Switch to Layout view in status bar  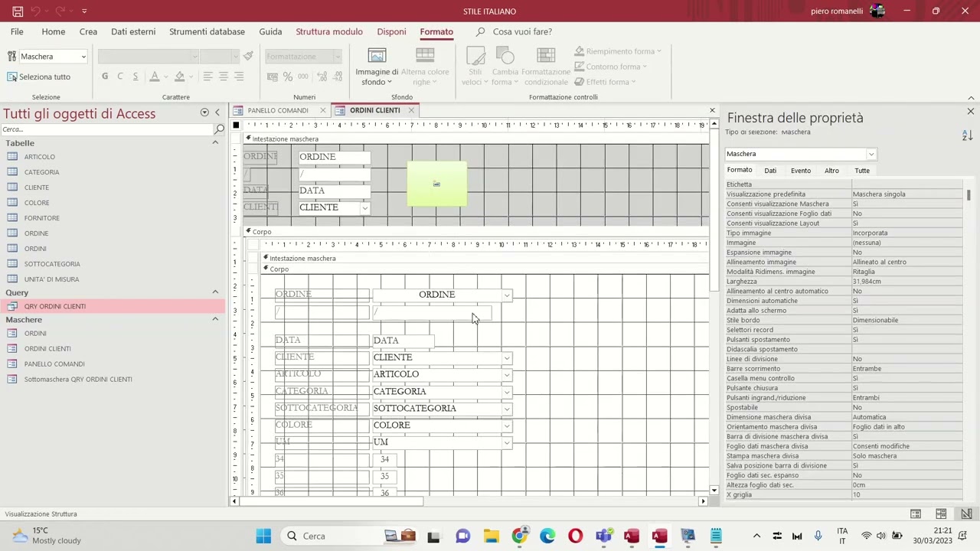(x=941, y=514)
